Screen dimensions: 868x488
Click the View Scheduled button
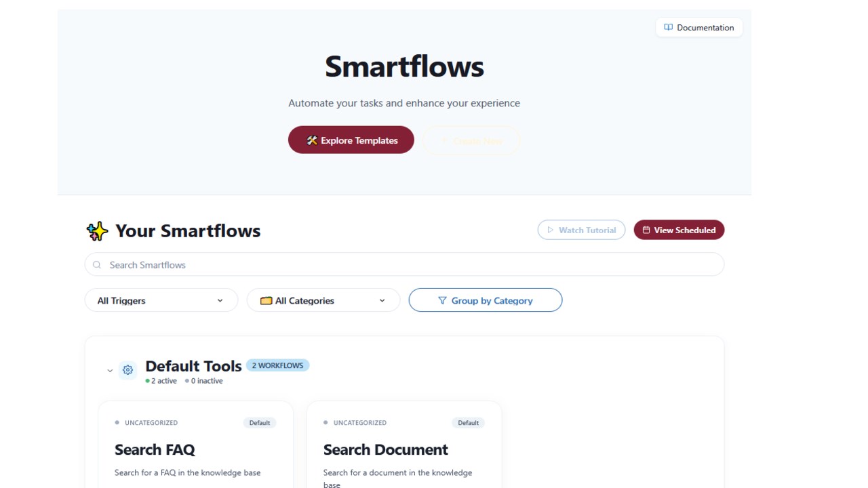tap(679, 230)
